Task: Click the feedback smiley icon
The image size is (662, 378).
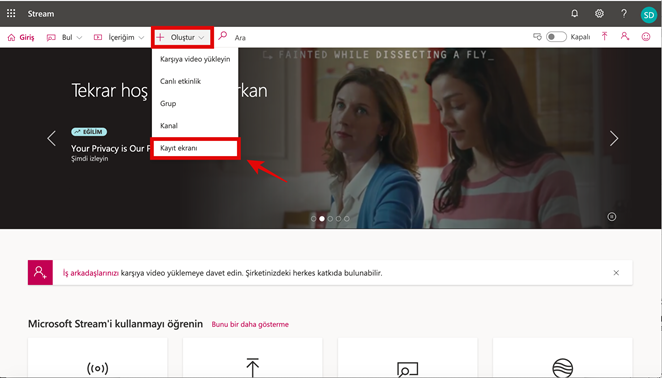Action: [646, 37]
